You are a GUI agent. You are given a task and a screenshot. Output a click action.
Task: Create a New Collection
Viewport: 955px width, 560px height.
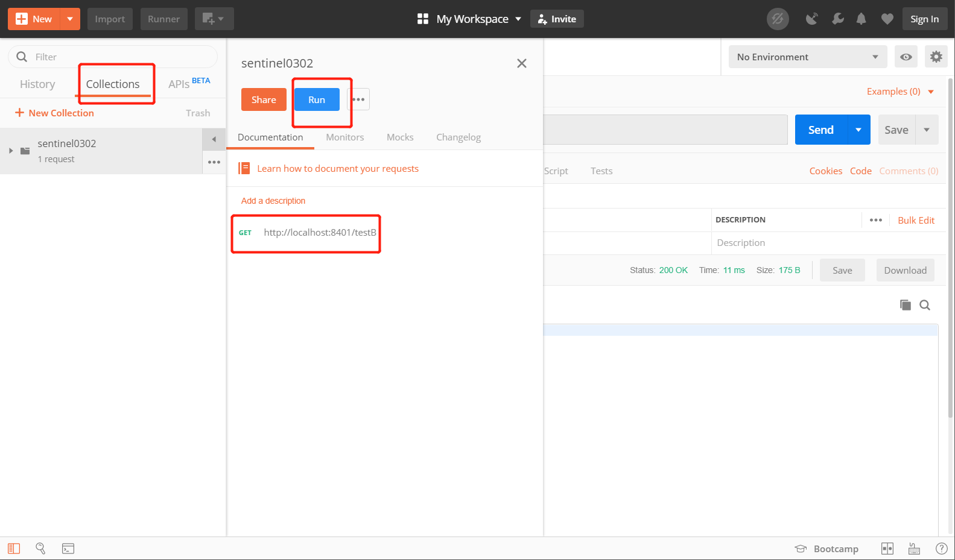54,113
